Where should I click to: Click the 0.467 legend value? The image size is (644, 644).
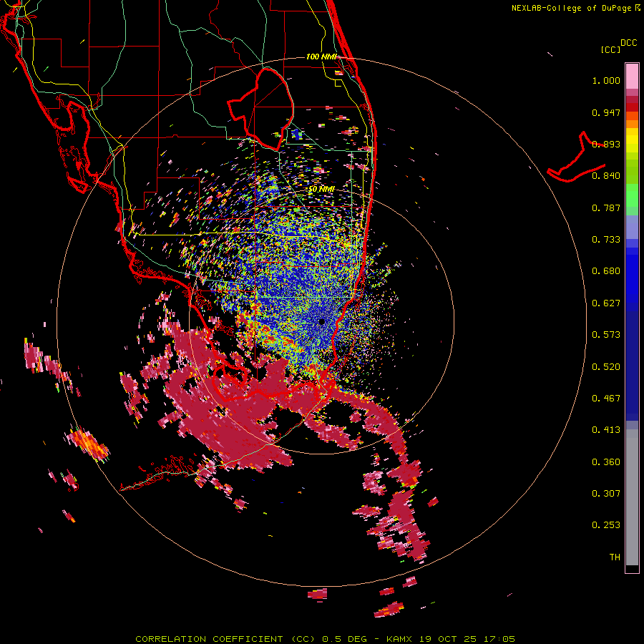pos(606,399)
